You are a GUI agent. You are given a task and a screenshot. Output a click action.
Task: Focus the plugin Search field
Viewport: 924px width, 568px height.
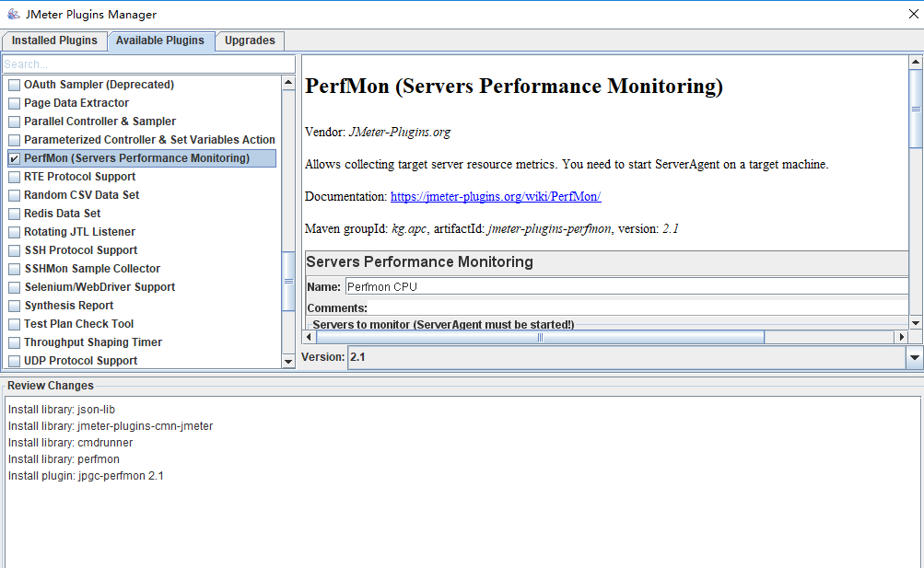click(x=148, y=64)
